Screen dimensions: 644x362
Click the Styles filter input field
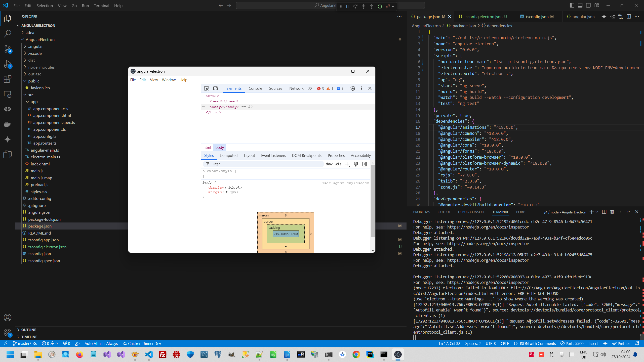(x=264, y=164)
